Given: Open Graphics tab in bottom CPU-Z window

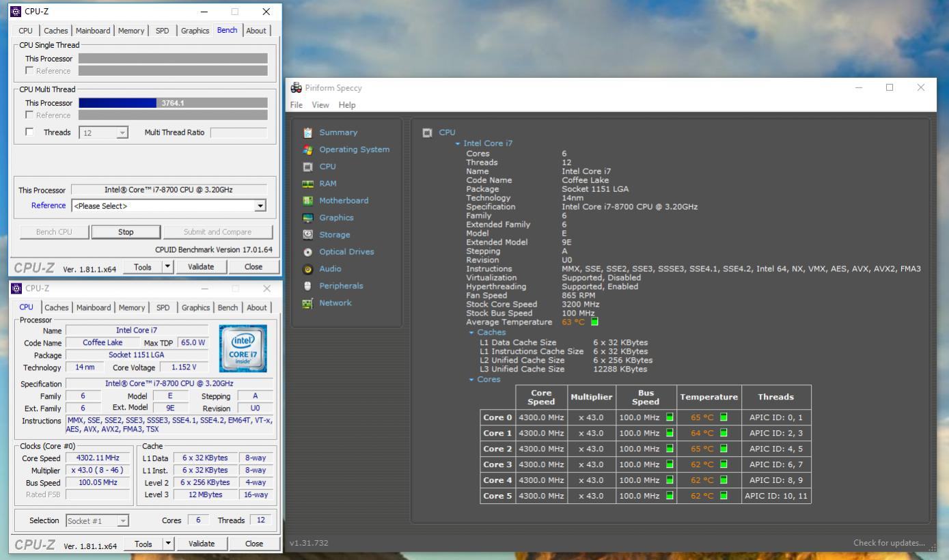Looking at the screenshot, I should (x=195, y=307).
